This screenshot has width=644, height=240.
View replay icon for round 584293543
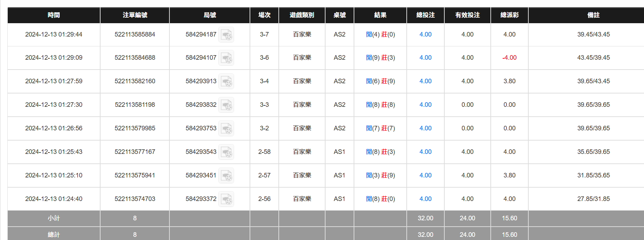pos(226,152)
